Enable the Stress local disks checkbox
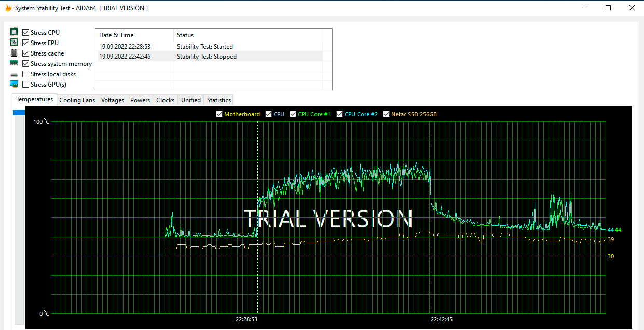644x330 pixels. (x=26, y=74)
